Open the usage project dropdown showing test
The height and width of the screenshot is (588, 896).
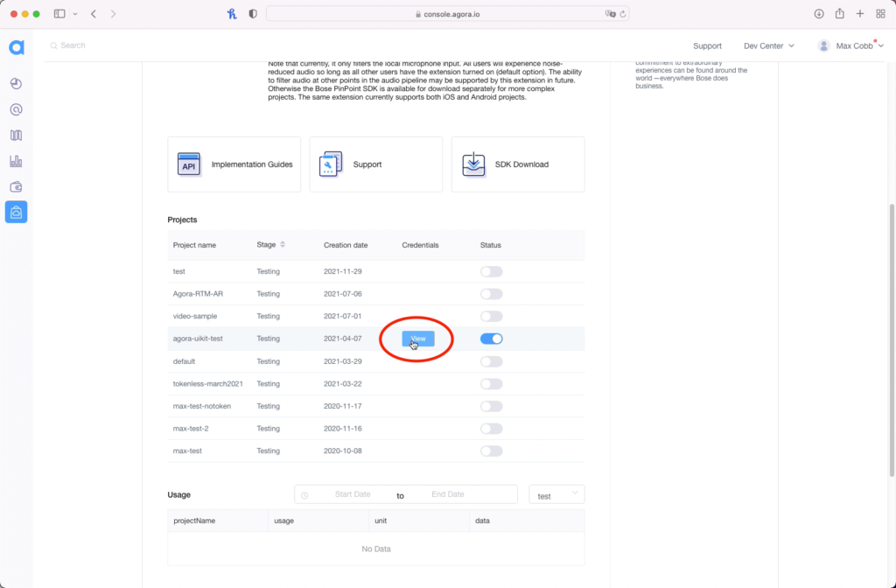tap(556, 494)
